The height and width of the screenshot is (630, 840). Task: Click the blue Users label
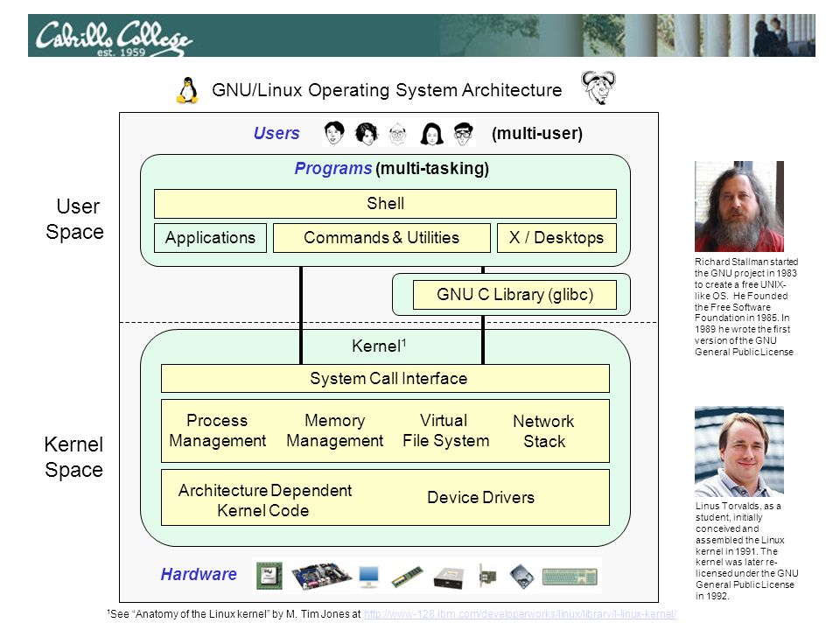(x=276, y=133)
